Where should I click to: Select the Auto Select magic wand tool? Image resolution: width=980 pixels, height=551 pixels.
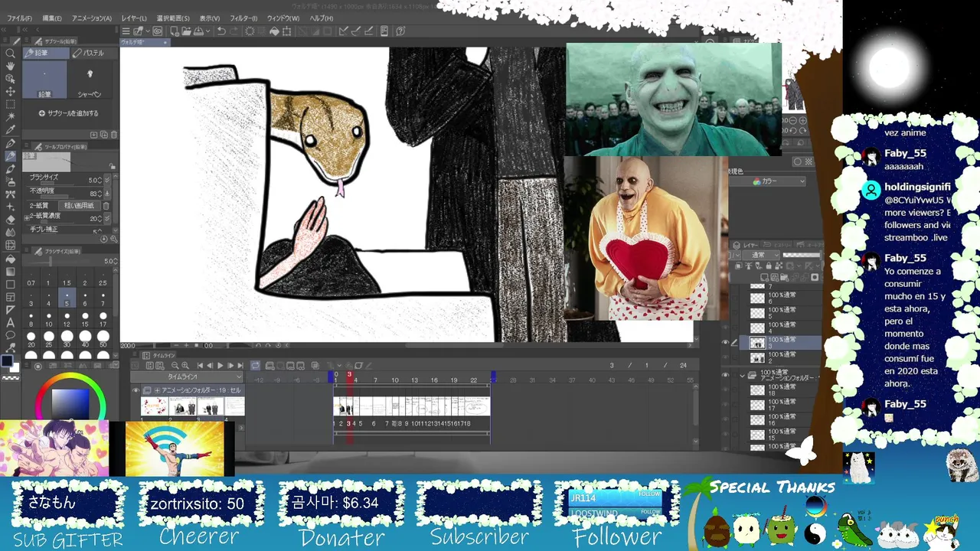pyautogui.click(x=11, y=117)
